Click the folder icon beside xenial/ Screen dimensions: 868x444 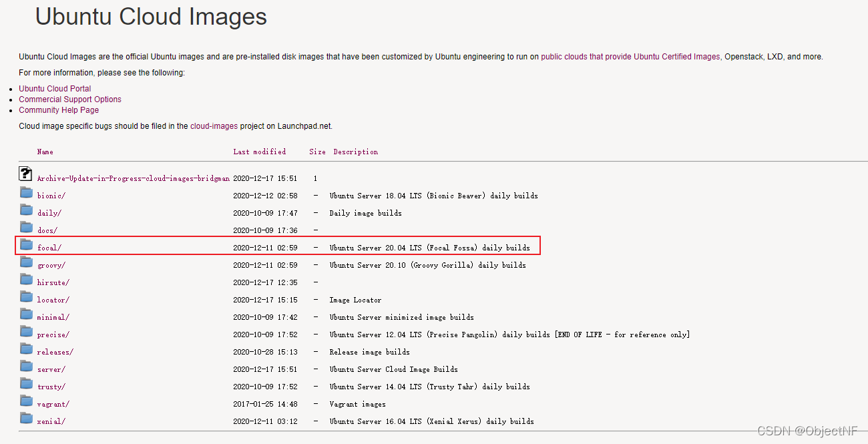pyautogui.click(x=26, y=419)
